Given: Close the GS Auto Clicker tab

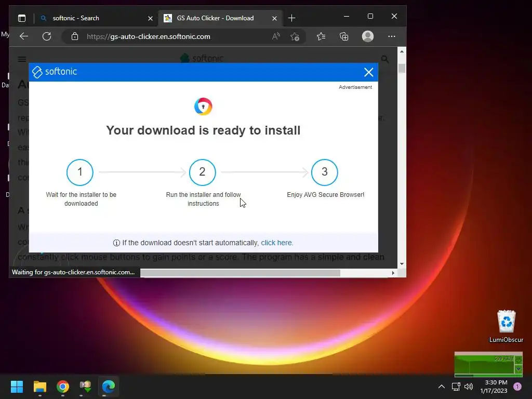Looking at the screenshot, I should click(x=274, y=18).
